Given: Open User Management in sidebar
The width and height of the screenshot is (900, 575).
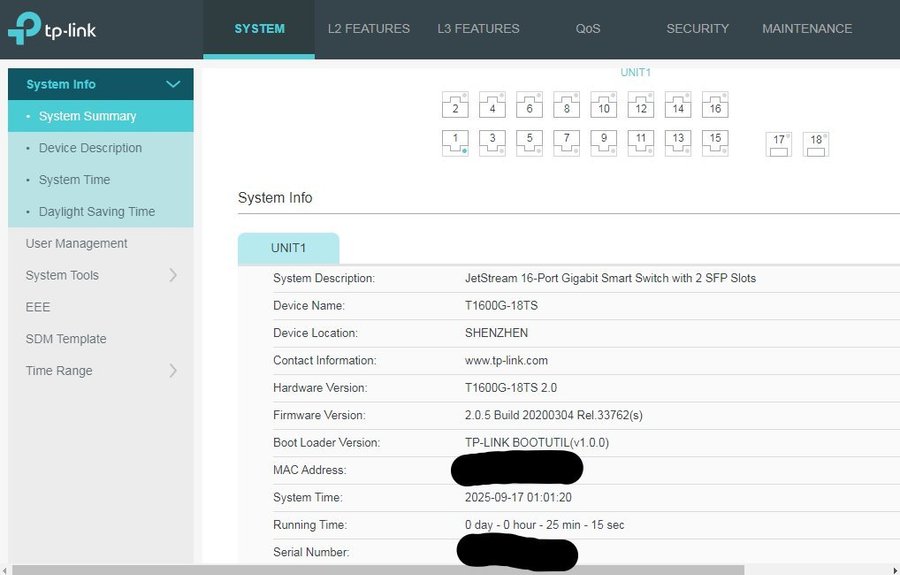Looking at the screenshot, I should click(76, 244).
